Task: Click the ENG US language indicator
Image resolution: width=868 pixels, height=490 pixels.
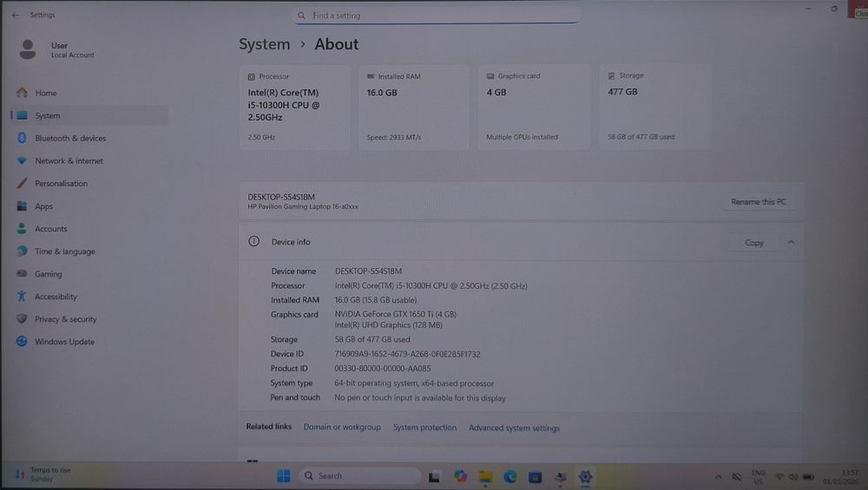Action: pos(758,477)
